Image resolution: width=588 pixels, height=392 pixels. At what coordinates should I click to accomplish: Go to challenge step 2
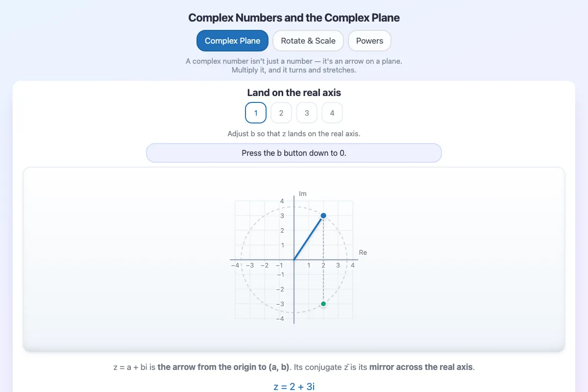point(281,113)
